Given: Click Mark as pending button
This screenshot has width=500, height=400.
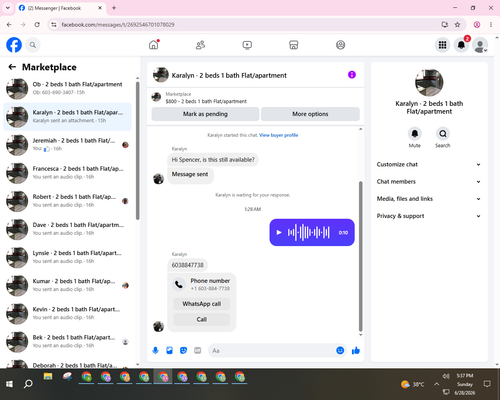Looking at the screenshot, I should point(205,114).
